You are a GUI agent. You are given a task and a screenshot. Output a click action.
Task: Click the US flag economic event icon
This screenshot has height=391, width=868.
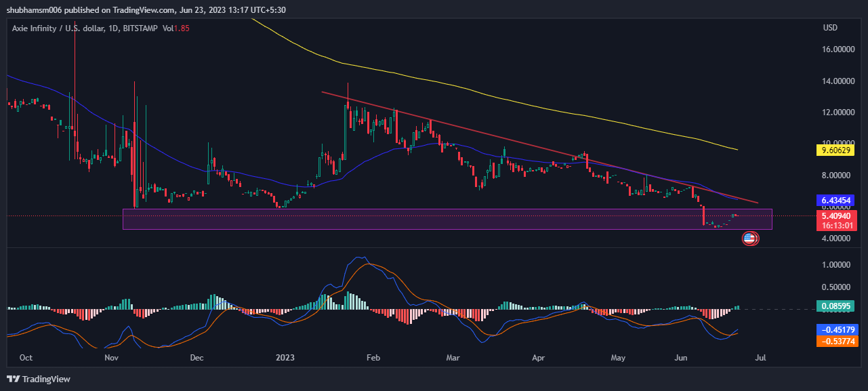[x=749, y=238]
